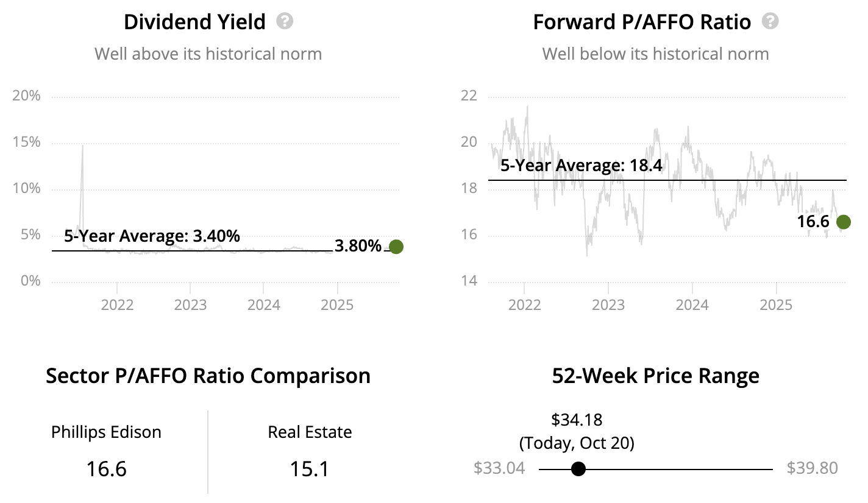Click 2025 on the Forward P/AFFO x-axis
This screenshot has height=503, width=868.
776,304
